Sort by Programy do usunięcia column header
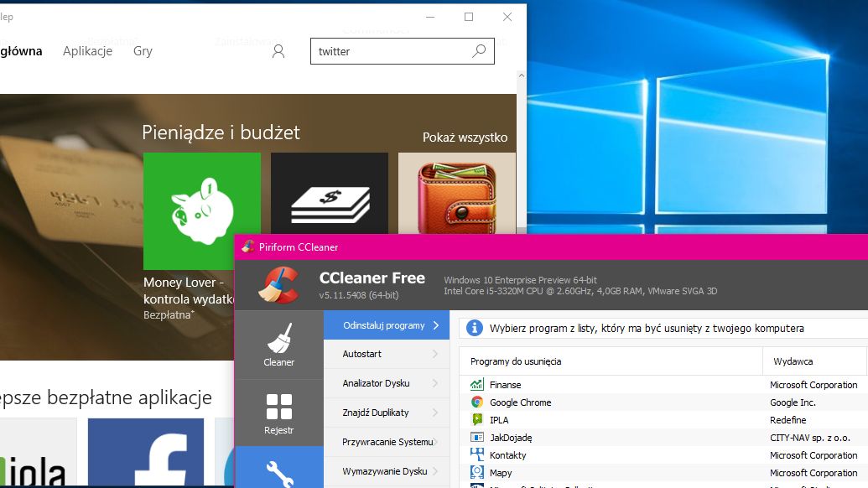 pos(611,361)
